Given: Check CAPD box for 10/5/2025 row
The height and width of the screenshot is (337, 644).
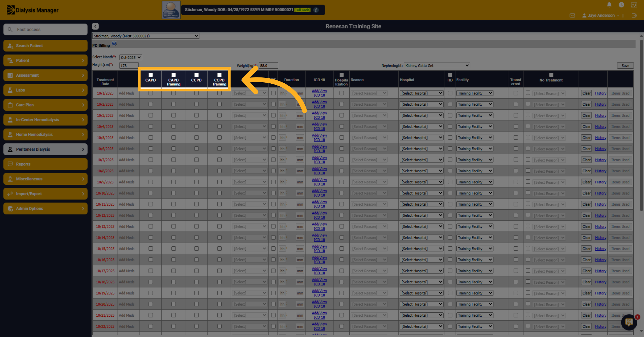Looking at the screenshot, I should 151,138.
